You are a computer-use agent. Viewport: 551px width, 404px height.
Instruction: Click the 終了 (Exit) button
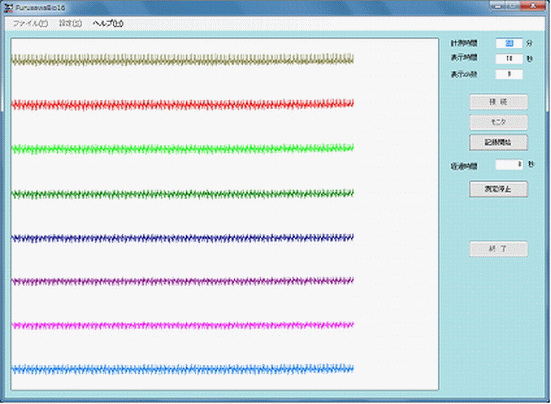[498, 249]
